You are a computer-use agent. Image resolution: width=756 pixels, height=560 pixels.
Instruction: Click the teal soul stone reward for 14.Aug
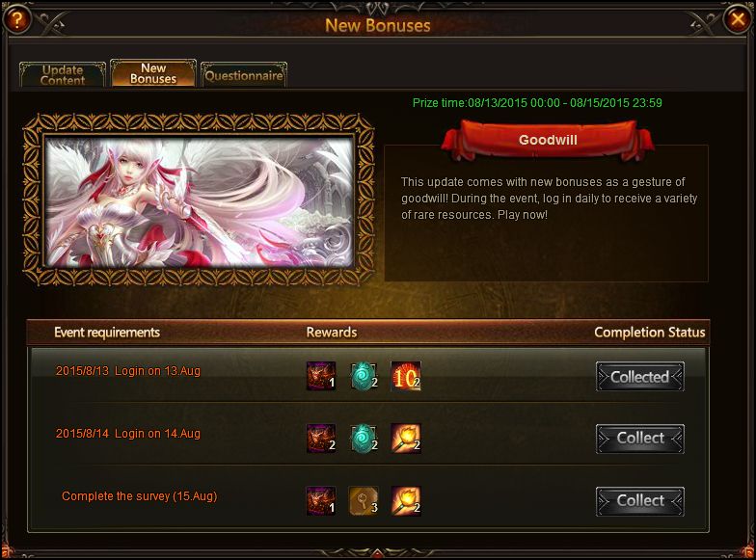[x=364, y=439]
